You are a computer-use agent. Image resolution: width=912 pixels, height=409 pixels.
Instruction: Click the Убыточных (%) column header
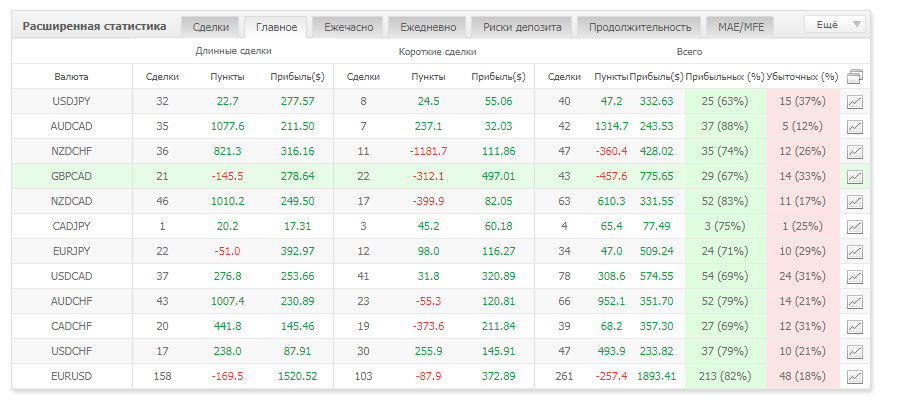click(x=803, y=77)
